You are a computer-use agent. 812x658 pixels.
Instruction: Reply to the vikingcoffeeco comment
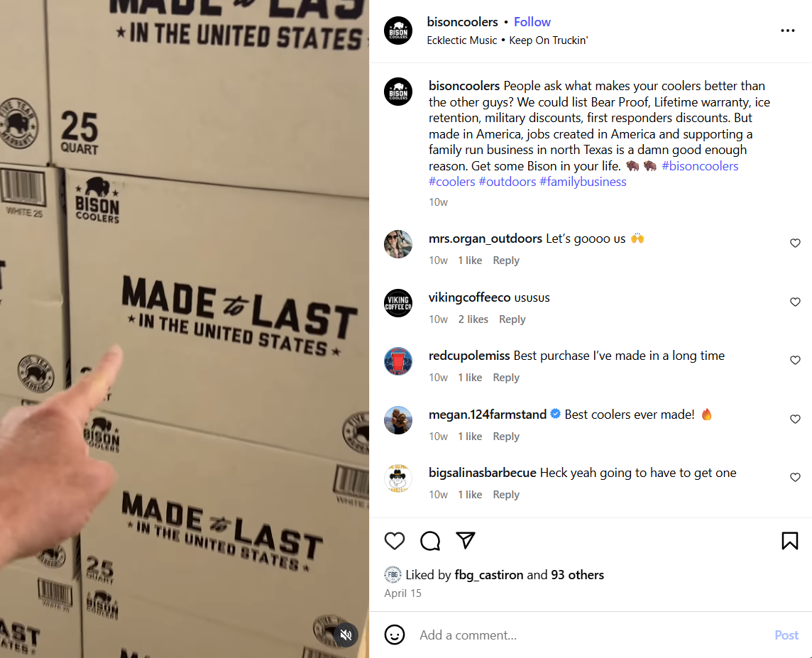tap(512, 319)
